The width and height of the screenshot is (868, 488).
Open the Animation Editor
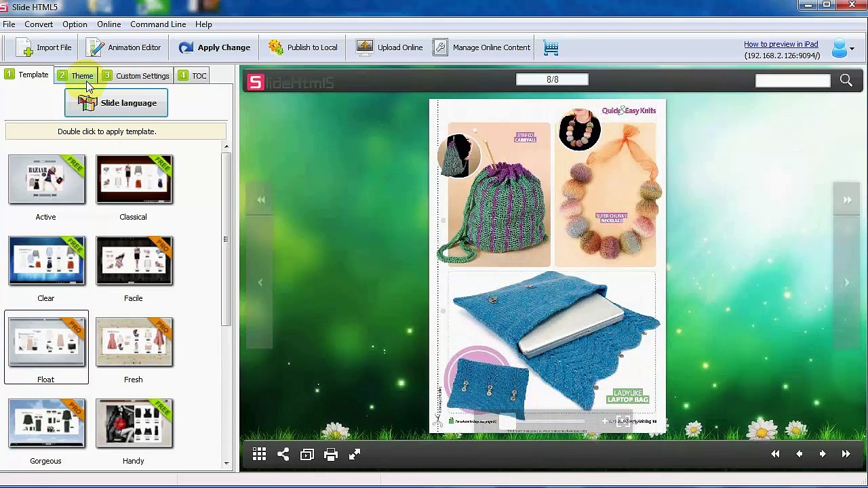pos(124,47)
